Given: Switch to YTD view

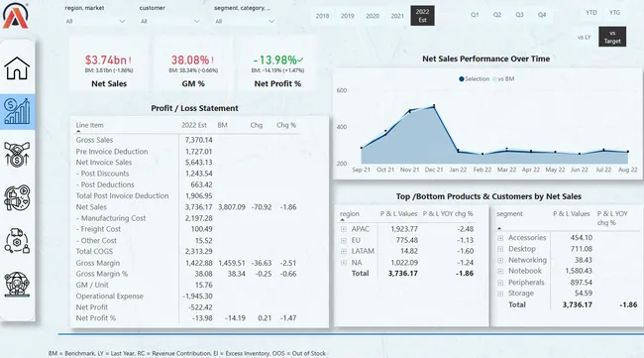Looking at the screenshot, I should pyautogui.click(x=591, y=13).
